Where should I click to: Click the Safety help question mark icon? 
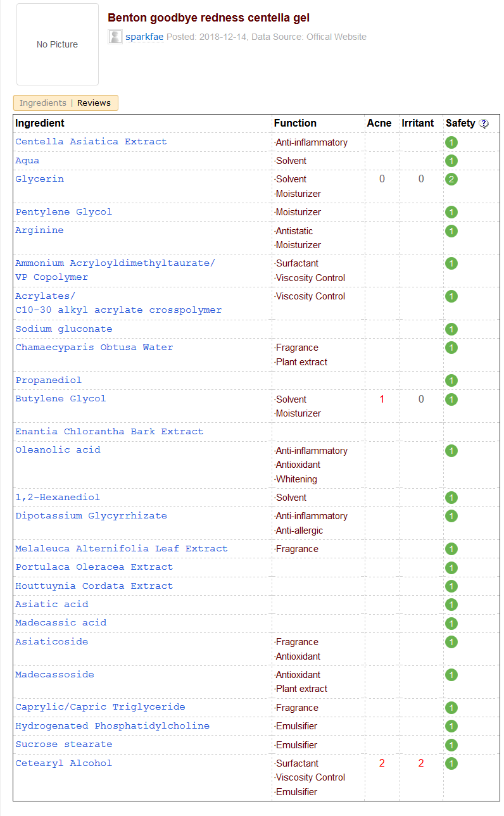pyautogui.click(x=484, y=123)
